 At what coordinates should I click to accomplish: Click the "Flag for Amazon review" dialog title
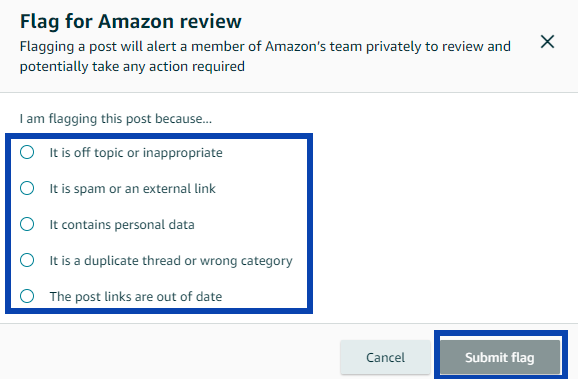(x=131, y=21)
